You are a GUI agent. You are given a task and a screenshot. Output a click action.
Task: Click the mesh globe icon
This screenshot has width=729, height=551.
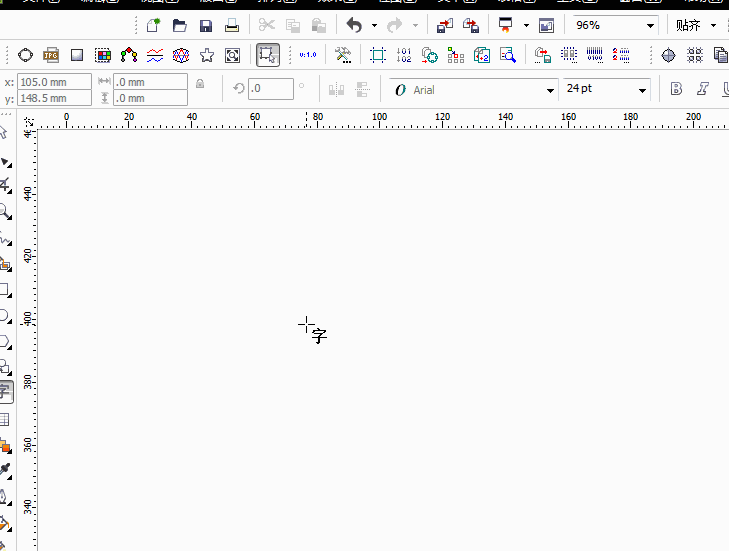click(181, 55)
